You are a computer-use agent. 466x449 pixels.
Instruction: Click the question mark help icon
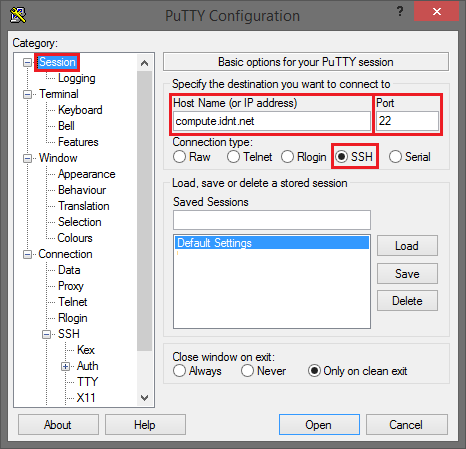400,12
